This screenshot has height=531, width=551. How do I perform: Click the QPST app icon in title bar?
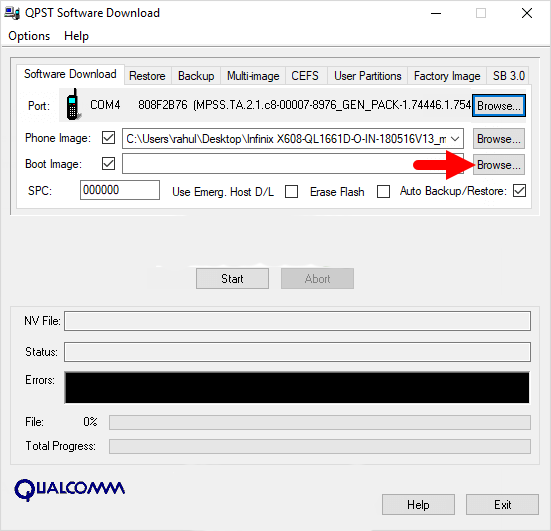point(12,13)
